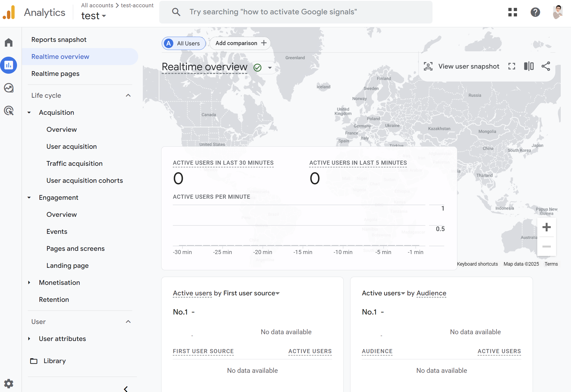Open the test property selector dropdown
The width and height of the screenshot is (571, 392).
coord(93,16)
